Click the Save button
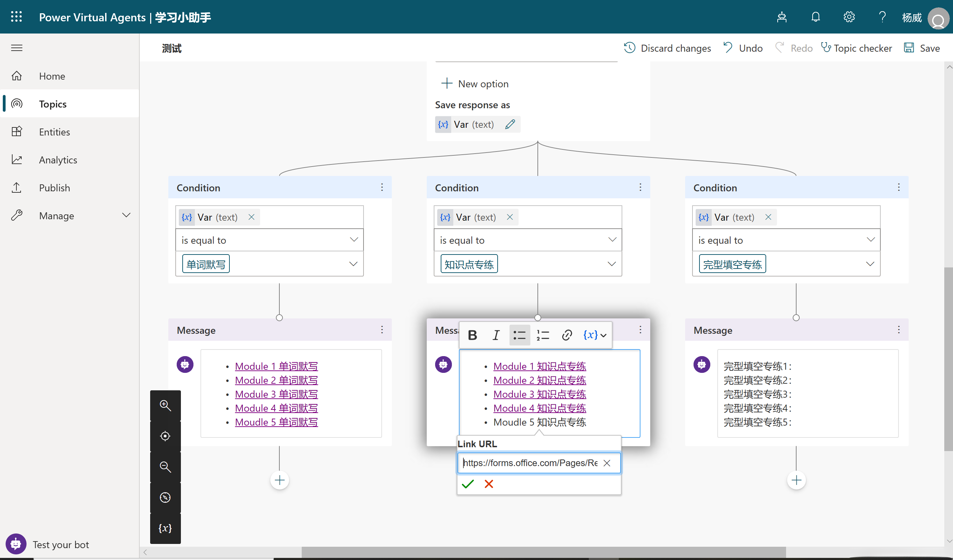953x560 pixels. click(x=922, y=49)
